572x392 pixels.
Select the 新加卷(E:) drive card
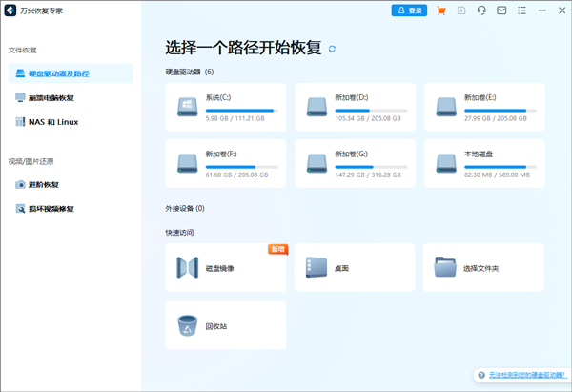coord(484,107)
